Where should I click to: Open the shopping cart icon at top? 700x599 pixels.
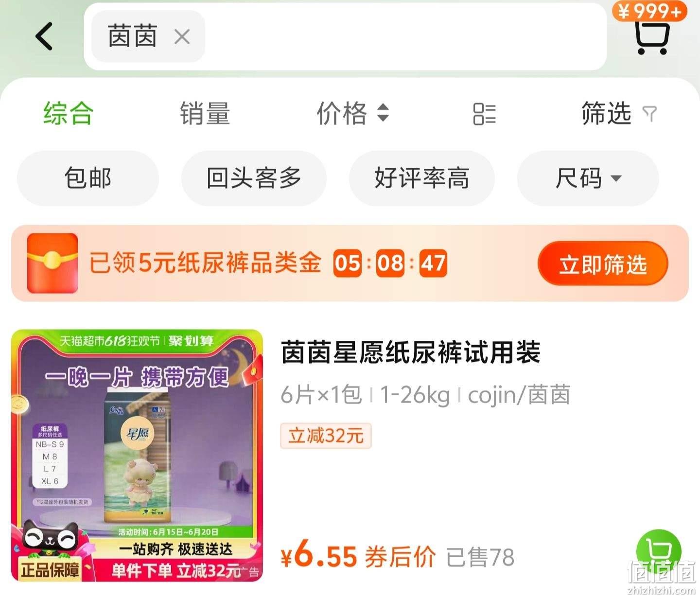[x=652, y=37]
